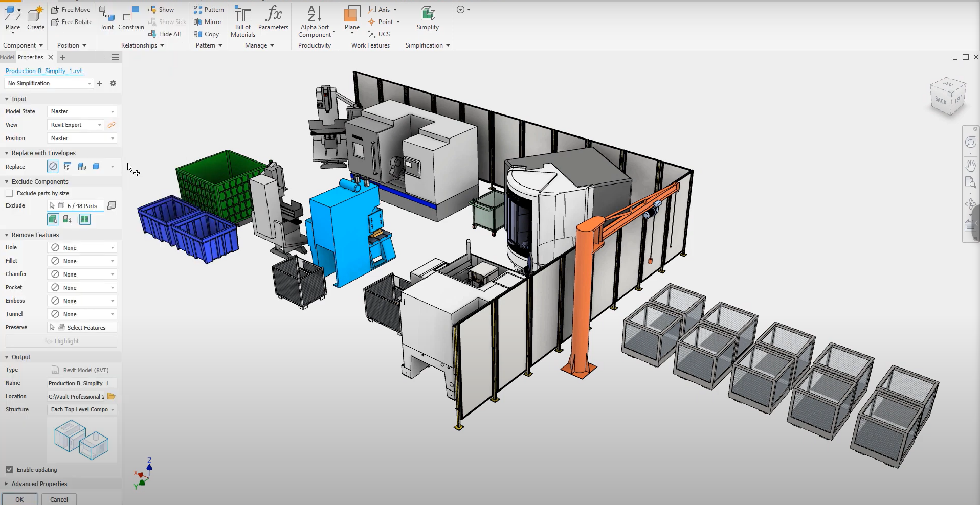The width and height of the screenshot is (980, 505).
Task: Browse output Location folder icon
Action: (x=112, y=396)
